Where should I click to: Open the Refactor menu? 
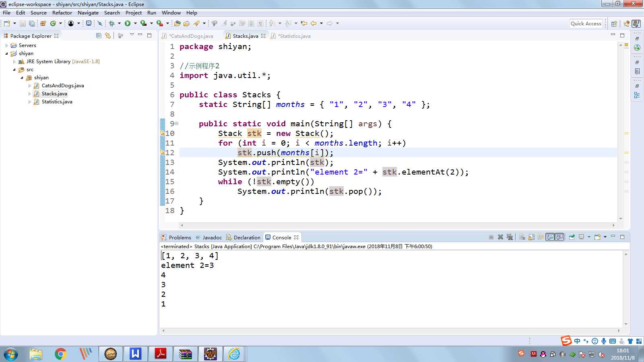tap(62, 12)
